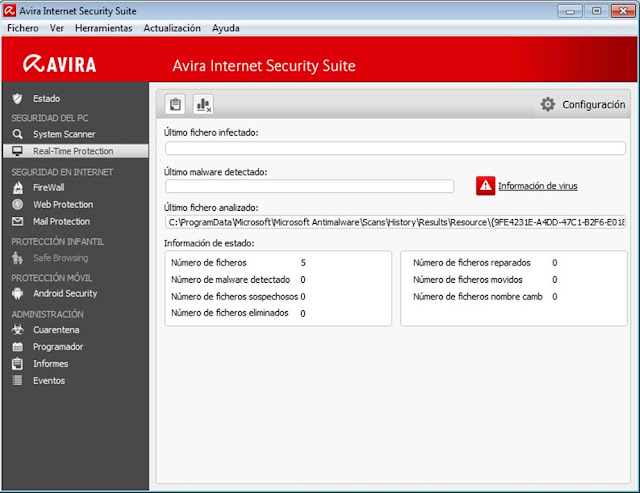The height and width of the screenshot is (493, 640).
Task: Open the Ver menu
Action: click(57, 28)
